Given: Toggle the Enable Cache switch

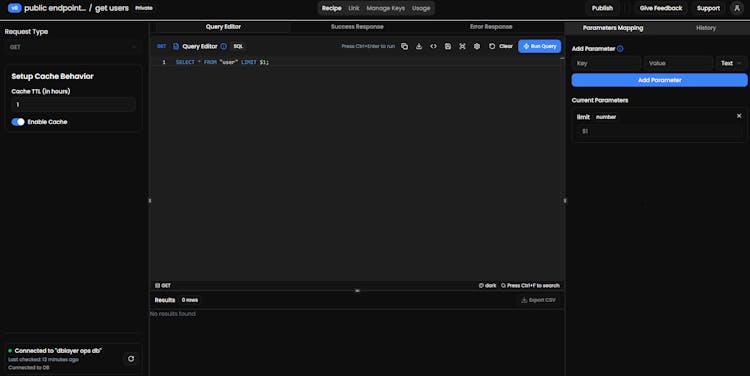Looking at the screenshot, I should point(18,122).
